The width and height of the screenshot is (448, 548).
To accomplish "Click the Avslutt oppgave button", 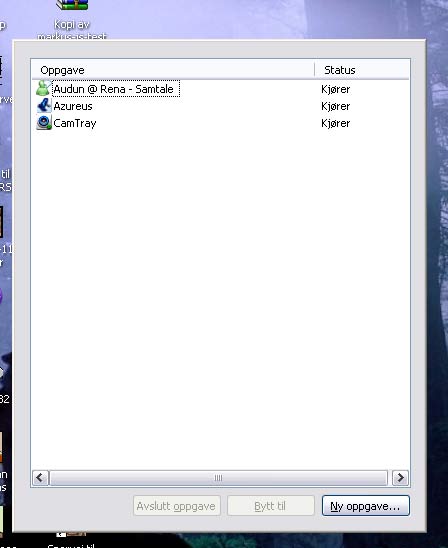I will click(x=176, y=506).
